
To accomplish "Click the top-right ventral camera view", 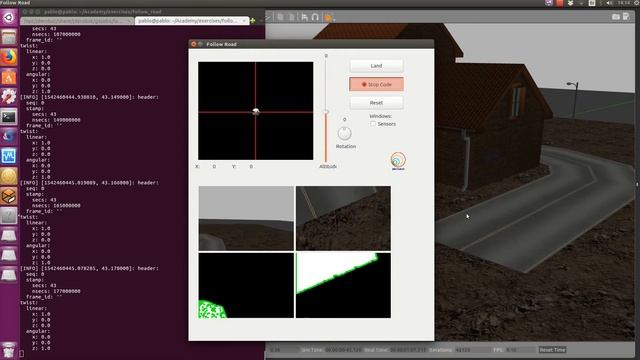I will 343,218.
